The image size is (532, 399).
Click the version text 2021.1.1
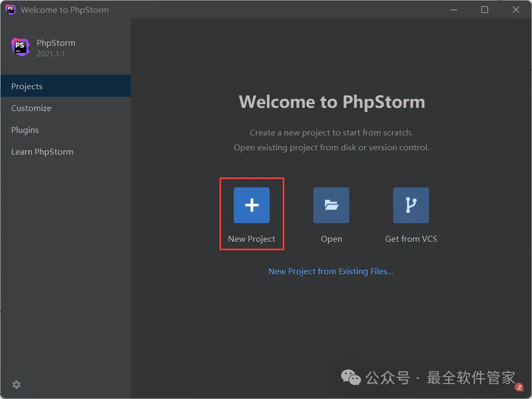click(50, 54)
